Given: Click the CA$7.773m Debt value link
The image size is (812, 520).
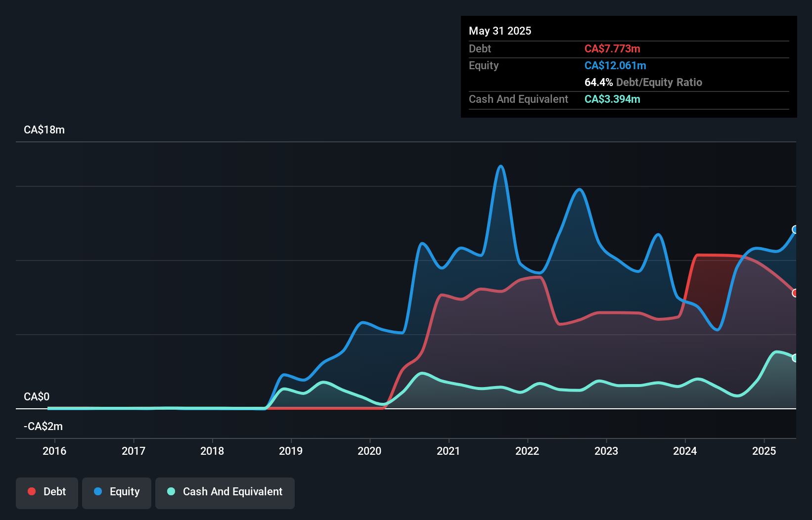Looking at the screenshot, I should (612, 48).
